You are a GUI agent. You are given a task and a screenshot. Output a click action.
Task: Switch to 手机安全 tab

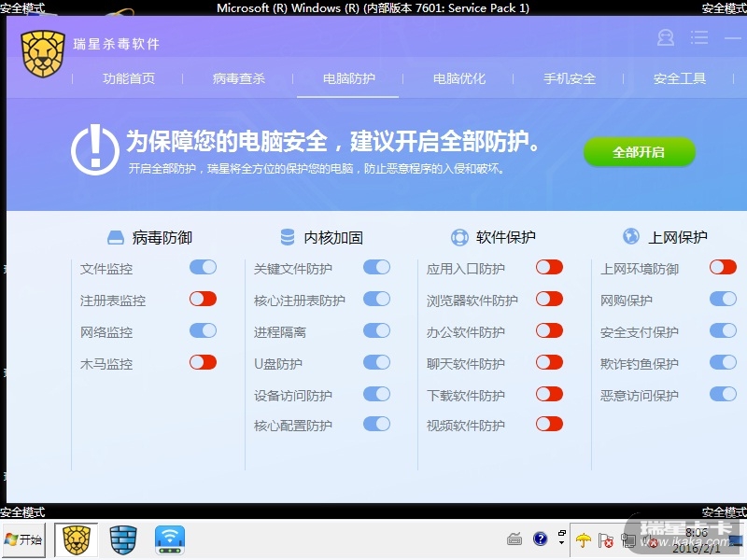coord(570,78)
